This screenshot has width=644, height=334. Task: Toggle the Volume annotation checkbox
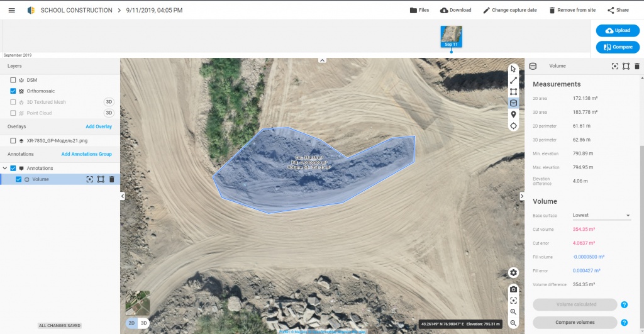point(18,179)
